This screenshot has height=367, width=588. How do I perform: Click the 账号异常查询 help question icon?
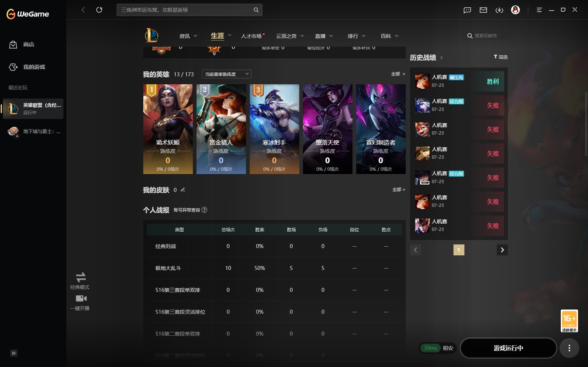click(205, 210)
